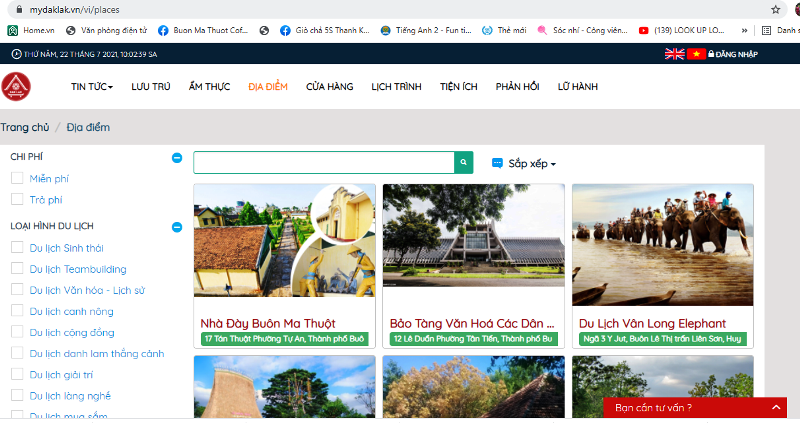Check the Du lịch Teambuilding checkbox

tap(17, 268)
